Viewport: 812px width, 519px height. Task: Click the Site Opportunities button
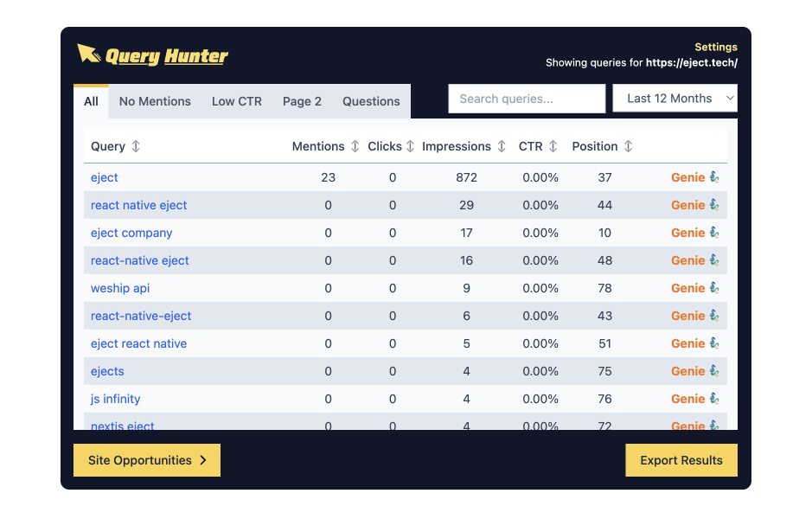pos(146,459)
